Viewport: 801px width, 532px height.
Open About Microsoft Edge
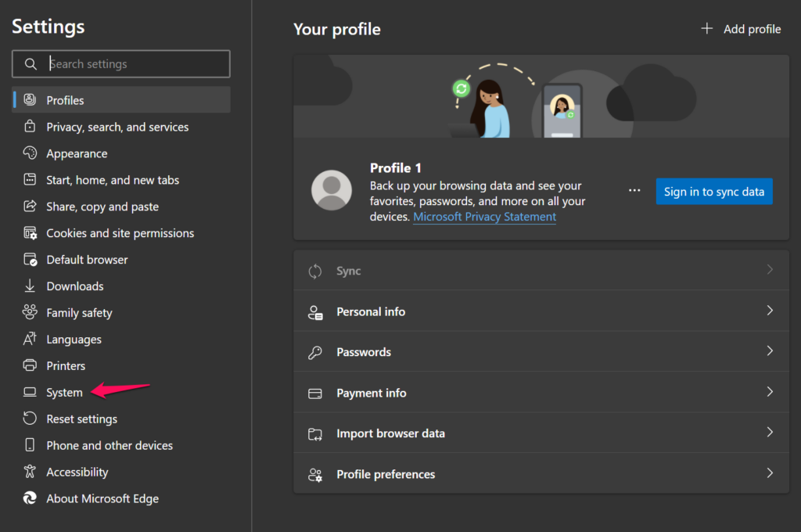121,498
